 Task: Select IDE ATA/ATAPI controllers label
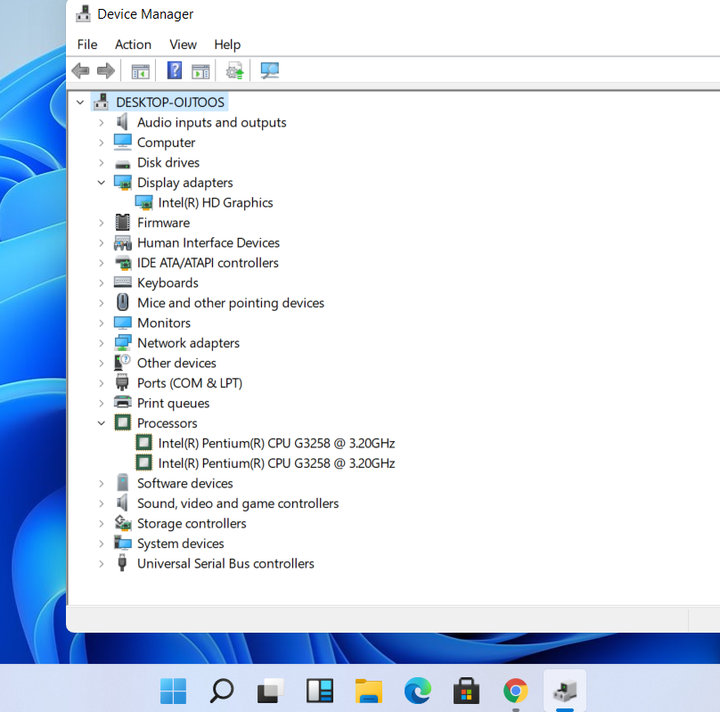tap(208, 263)
